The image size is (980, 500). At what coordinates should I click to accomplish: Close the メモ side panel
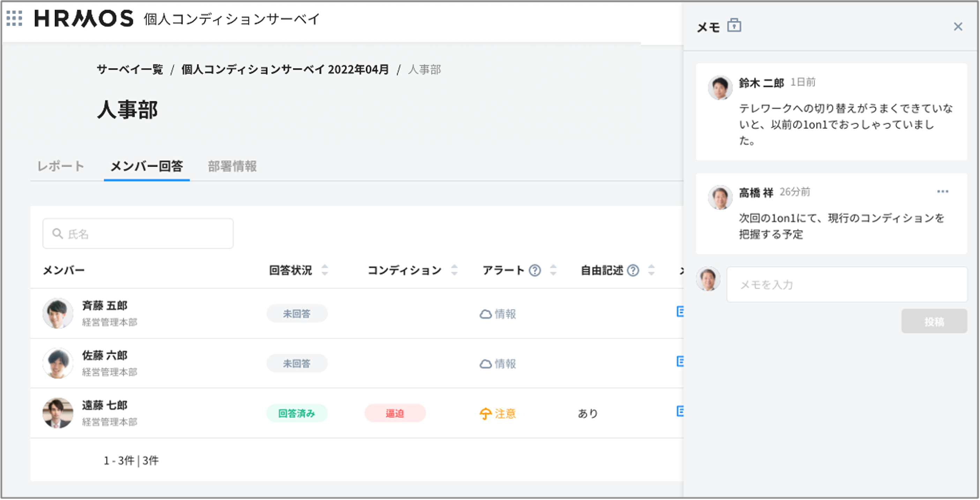(x=958, y=26)
